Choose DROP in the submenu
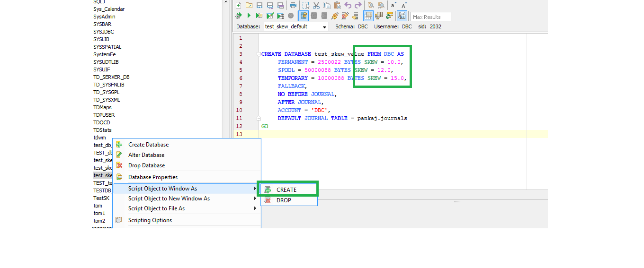 [x=289, y=200]
